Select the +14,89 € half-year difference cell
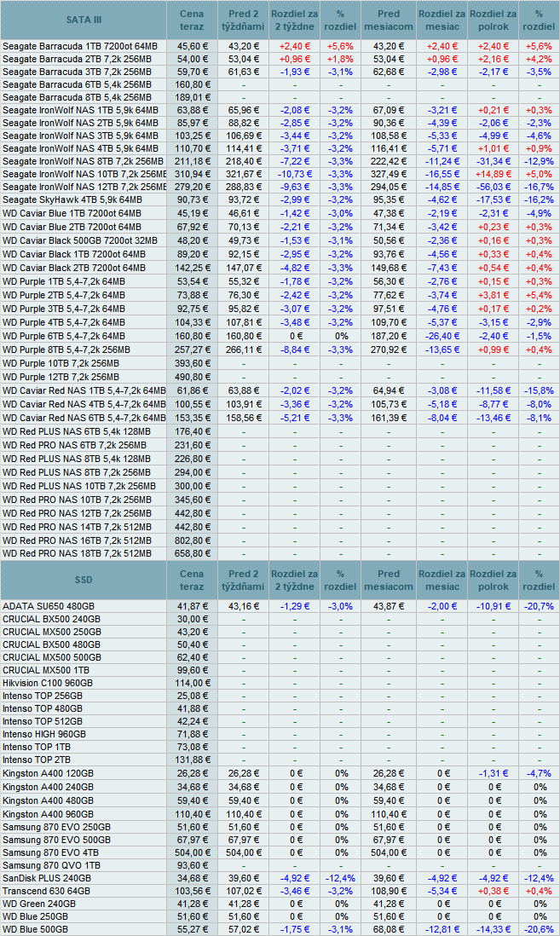Screen dimensions: 560x936 (x=494, y=174)
